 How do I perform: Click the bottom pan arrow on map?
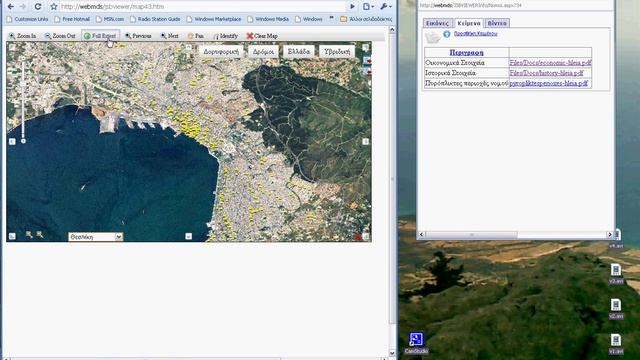click(x=188, y=236)
